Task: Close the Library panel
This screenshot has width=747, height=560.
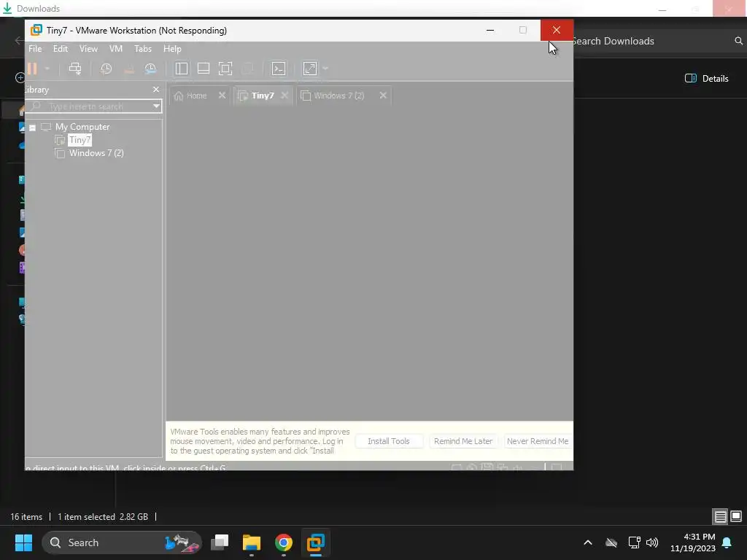Action: (x=156, y=90)
